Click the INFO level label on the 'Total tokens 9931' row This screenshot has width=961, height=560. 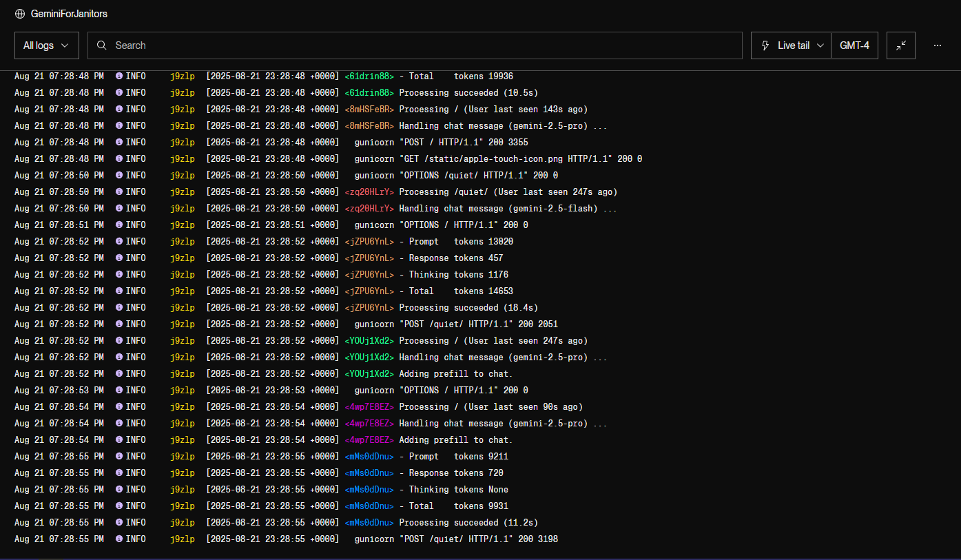[136, 506]
